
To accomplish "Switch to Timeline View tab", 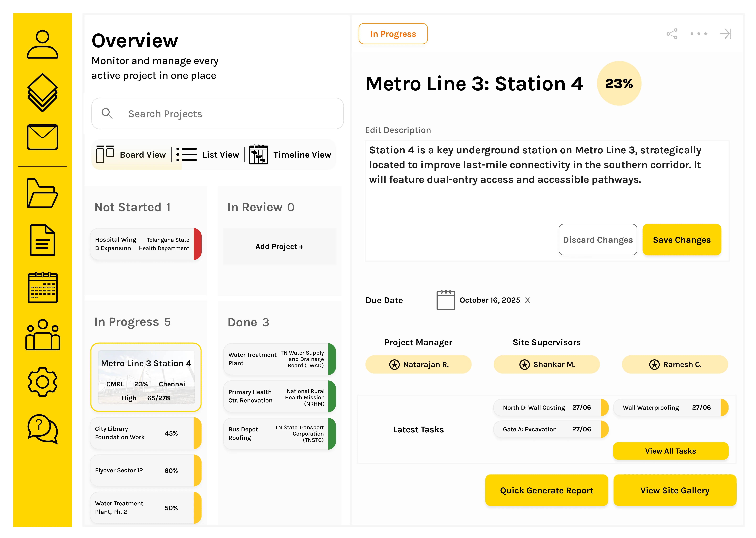I will click(290, 155).
